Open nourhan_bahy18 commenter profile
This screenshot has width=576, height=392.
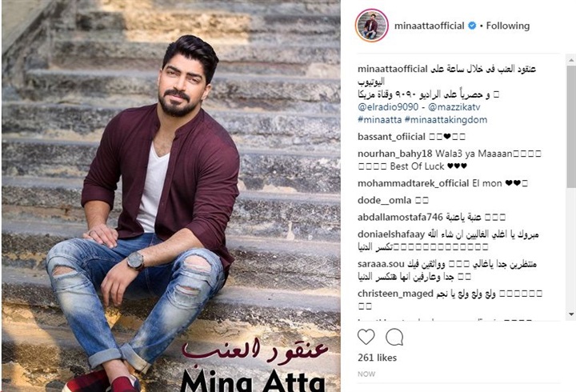[395, 154]
